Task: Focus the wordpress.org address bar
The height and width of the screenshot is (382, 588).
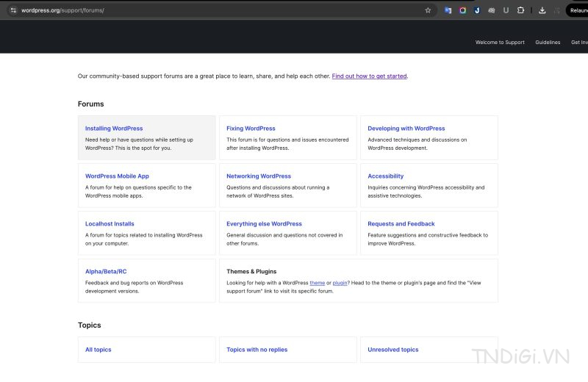Action: tap(221, 10)
